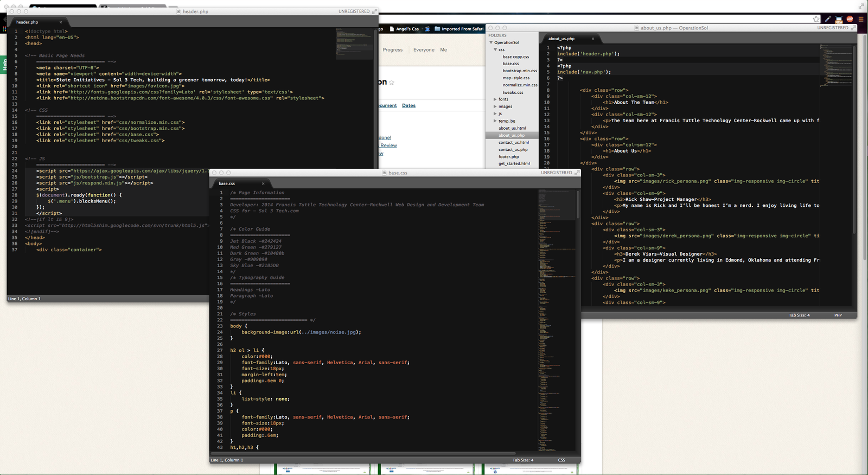
Task: Open contact_us.php from the sidebar
Action: pyautogui.click(x=513, y=149)
